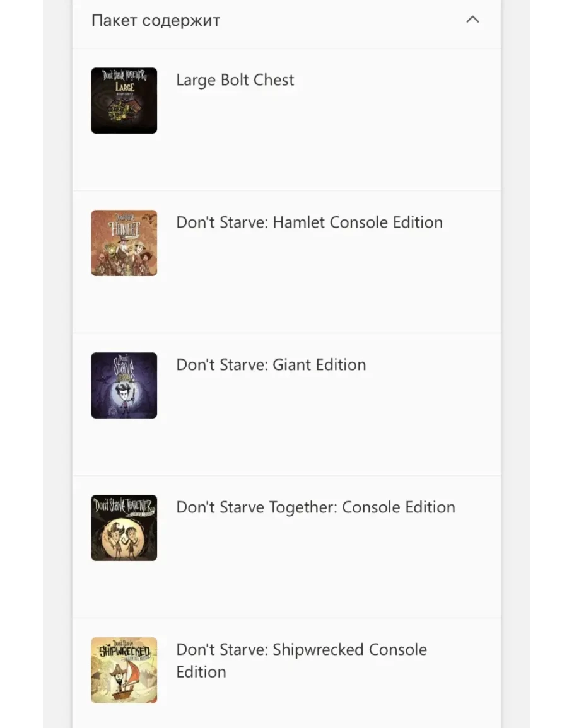Open 'Don't Starve: Shipwrecked Console Edition' title
Screen dimensions: 574x728
point(301,650)
